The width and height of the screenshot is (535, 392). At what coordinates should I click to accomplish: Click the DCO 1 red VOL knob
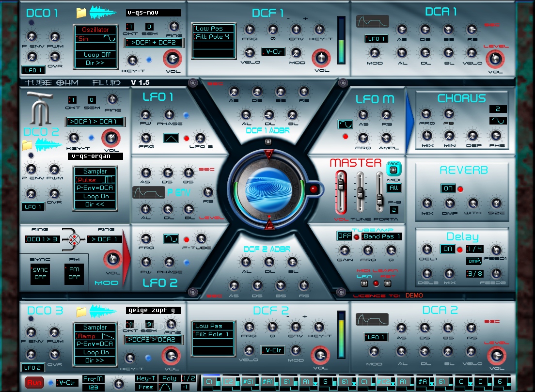pos(173,59)
